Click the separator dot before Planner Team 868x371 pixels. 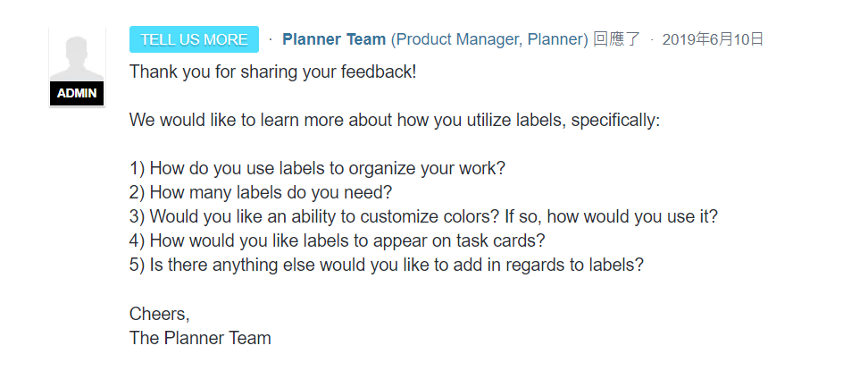[x=271, y=40]
